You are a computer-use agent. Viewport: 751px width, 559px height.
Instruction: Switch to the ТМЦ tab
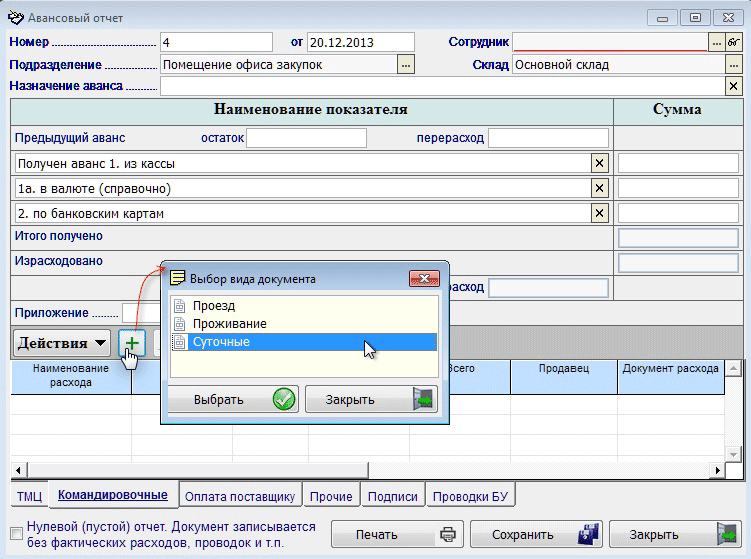click(29, 496)
